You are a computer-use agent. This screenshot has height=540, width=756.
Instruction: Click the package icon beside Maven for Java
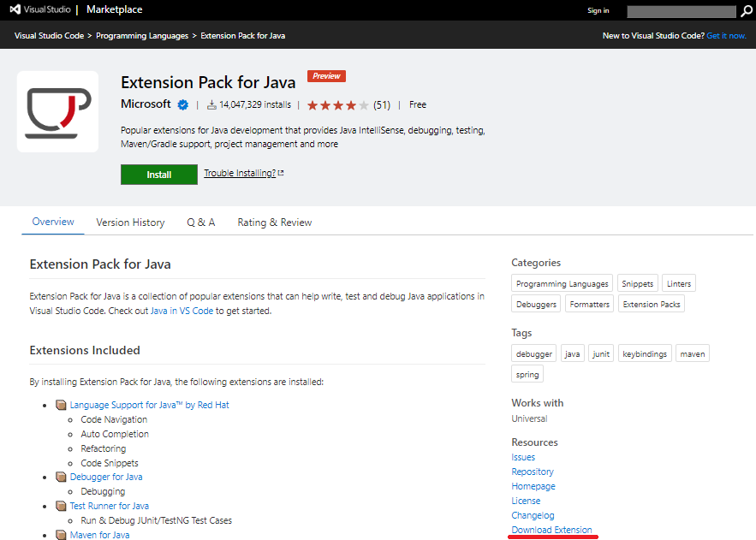tap(61, 535)
